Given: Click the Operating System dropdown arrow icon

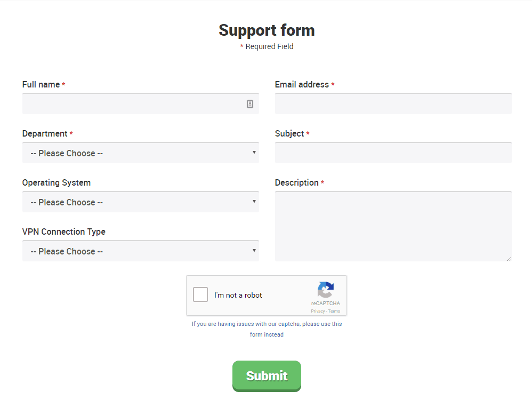Looking at the screenshot, I should 254,202.
